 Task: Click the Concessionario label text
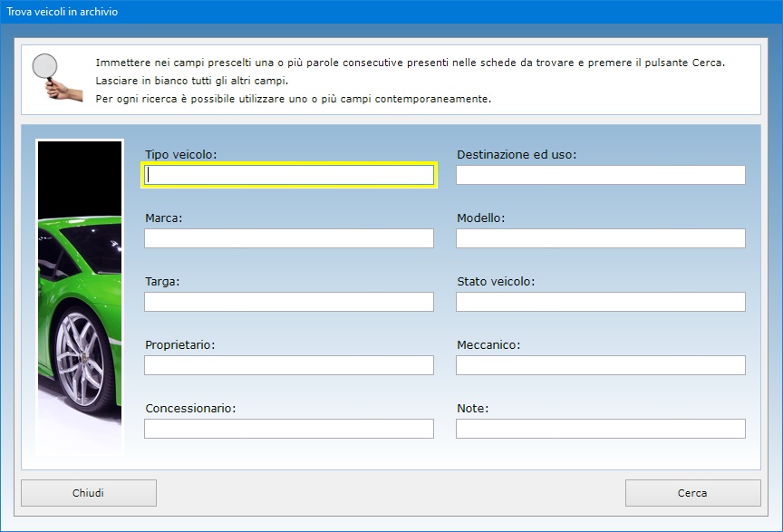point(190,409)
